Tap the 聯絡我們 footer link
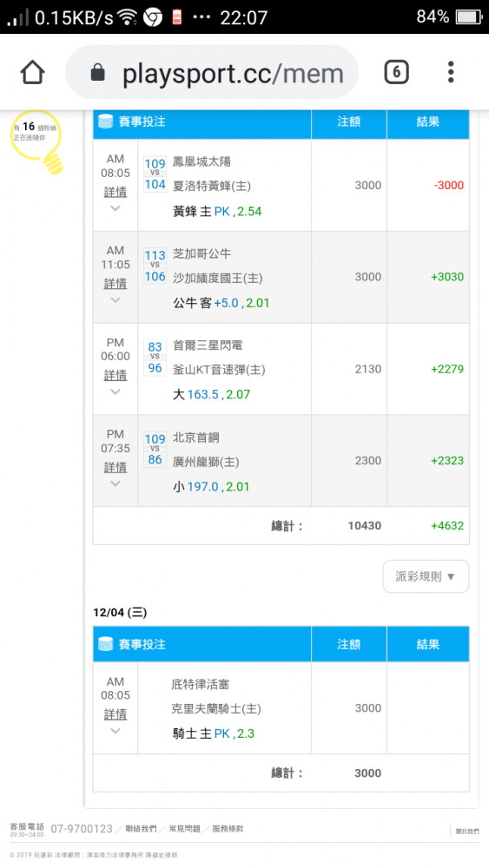The width and height of the screenshot is (489, 868). coord(141,829)
